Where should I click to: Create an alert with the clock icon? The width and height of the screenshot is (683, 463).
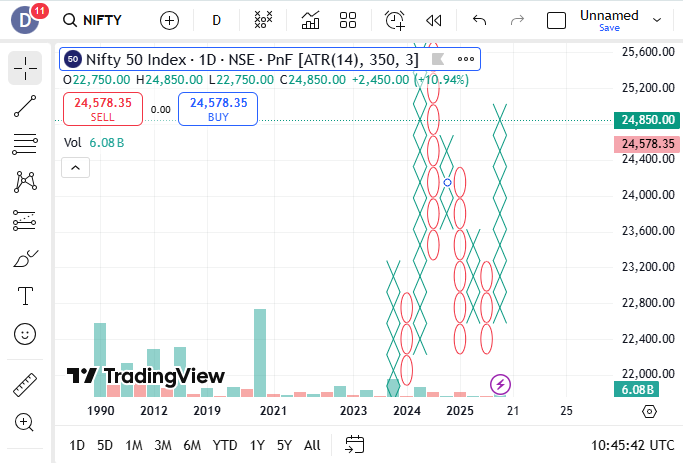395,20
